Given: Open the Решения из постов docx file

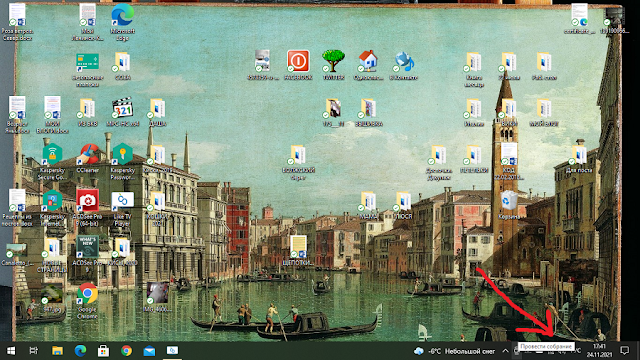Looking at the screenshot, I should pyautogui.click(x=17, y=208).
